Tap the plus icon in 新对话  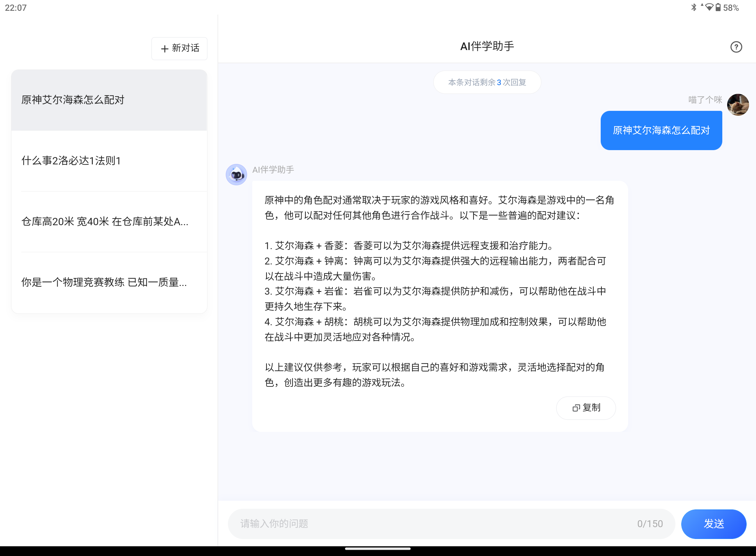pyautogui.click(x=165, y=49)
